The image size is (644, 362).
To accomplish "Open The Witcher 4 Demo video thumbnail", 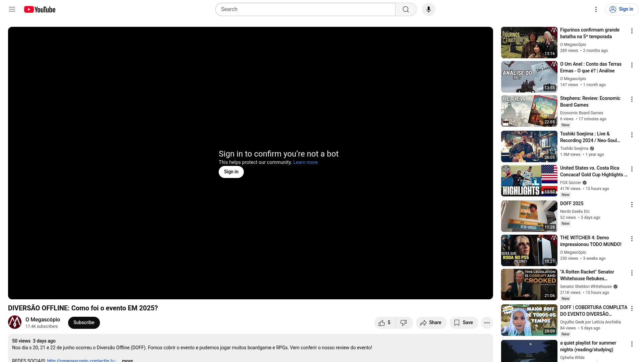I will point(529,250).
